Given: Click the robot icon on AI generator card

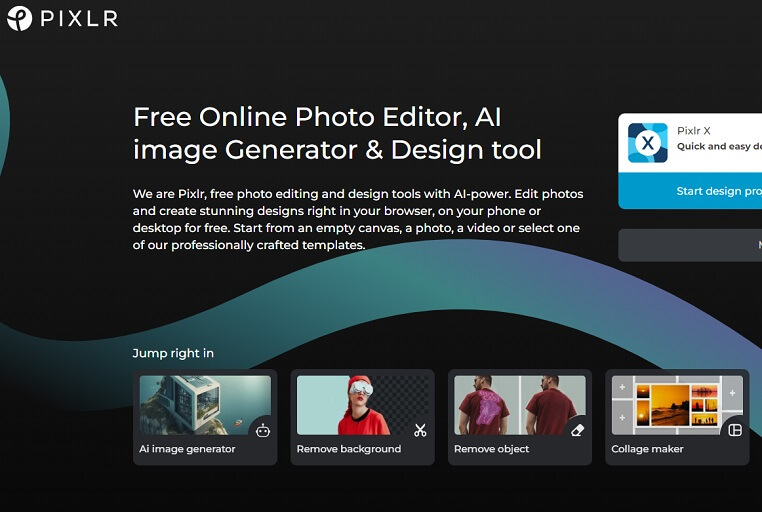Looking at the screenshot, I should [x=263, y=430].
